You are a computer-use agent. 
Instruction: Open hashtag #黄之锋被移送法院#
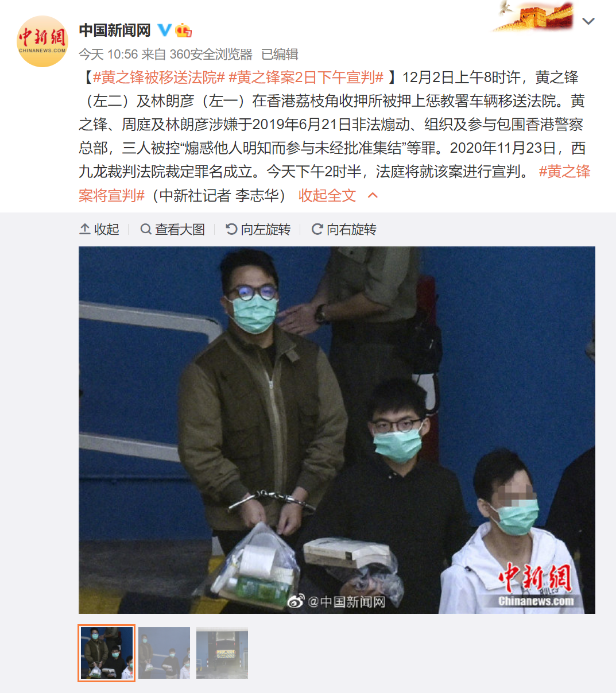[x=158, y=78]
